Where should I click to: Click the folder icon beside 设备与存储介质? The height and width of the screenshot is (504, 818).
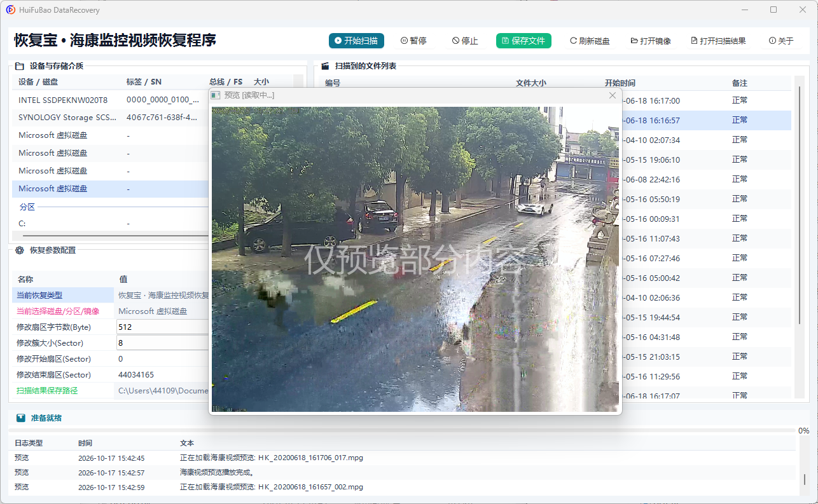pyautogui.click(x=20, y=66)
